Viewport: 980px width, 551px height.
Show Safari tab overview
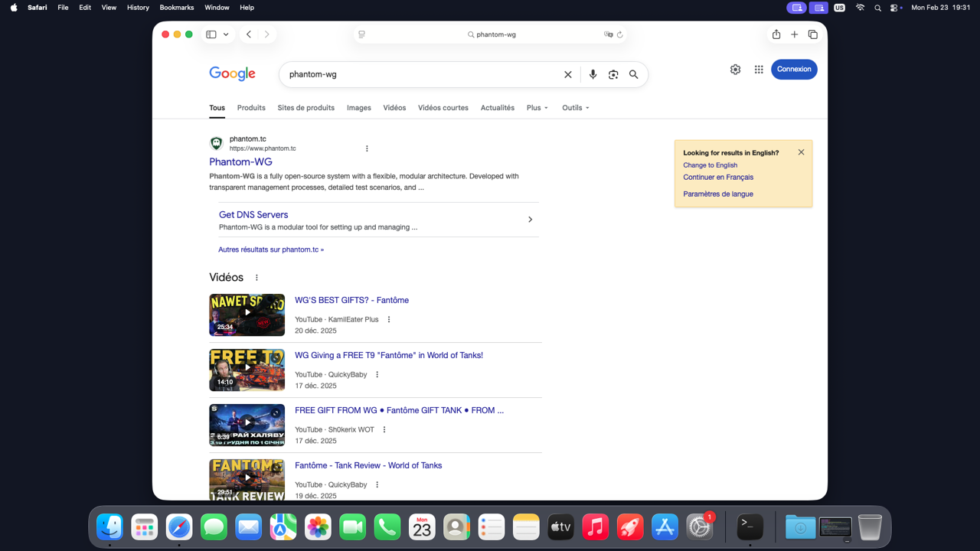[813, 34]
